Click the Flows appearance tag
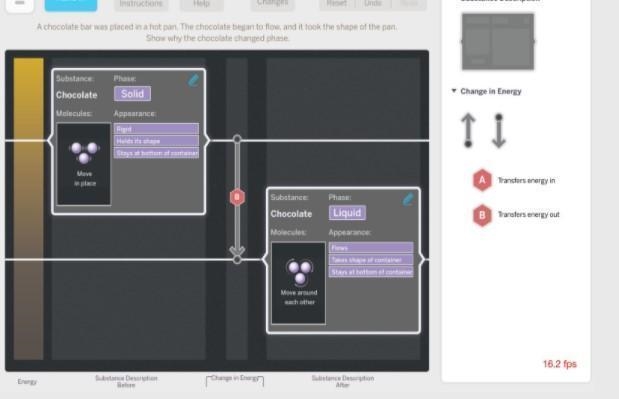The height and width of the screenshot is (399, 619). coord(371,247)
